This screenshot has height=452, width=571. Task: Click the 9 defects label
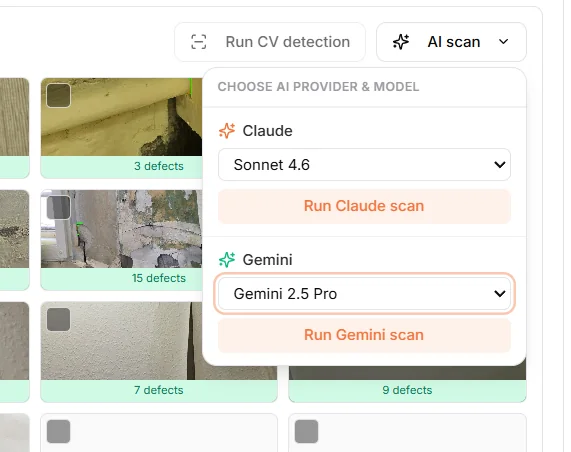(407, 390)
